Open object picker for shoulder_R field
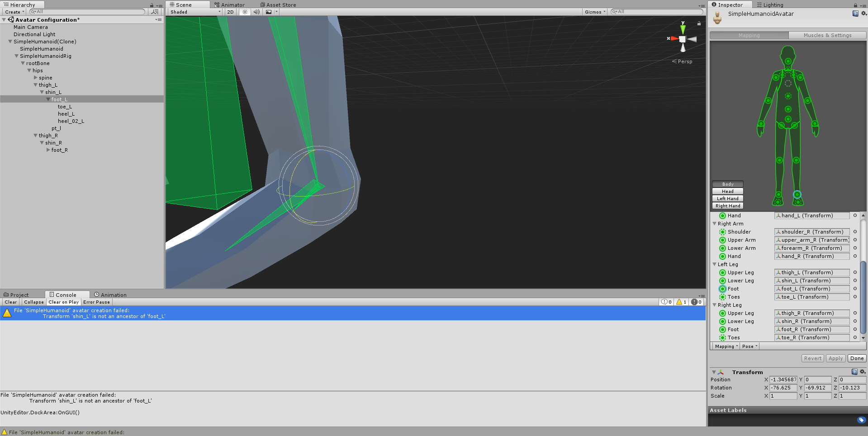This screenshot has width=868, height=436. click(x=855, y=232)
